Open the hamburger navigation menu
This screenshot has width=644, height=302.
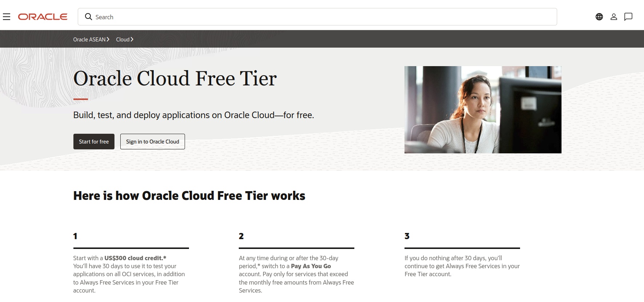coord(7,17)
